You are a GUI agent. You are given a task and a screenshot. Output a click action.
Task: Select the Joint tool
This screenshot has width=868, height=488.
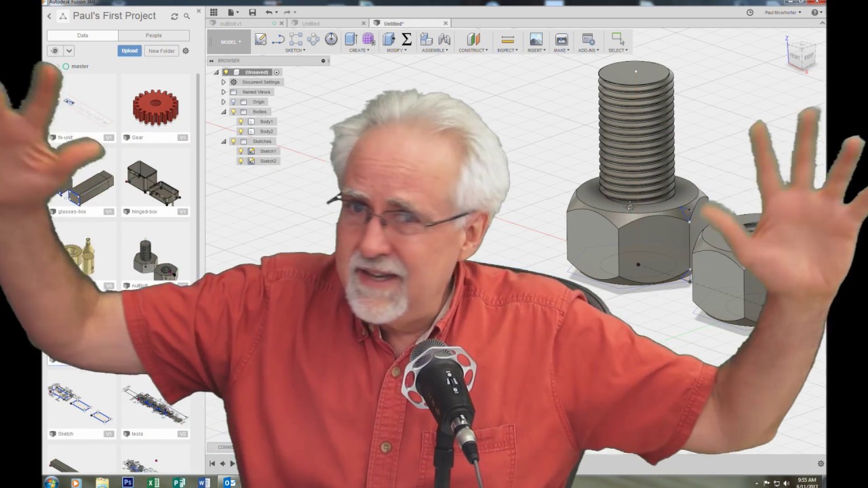444,39
